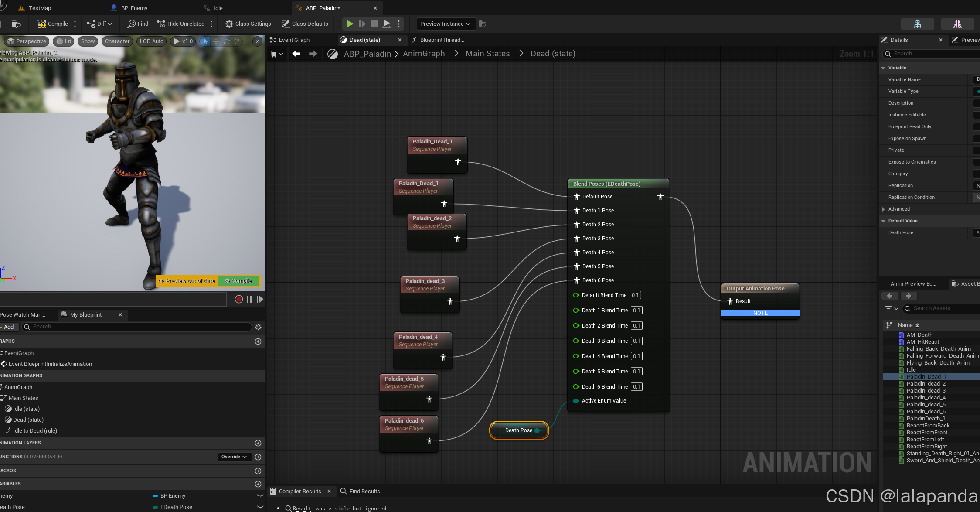This screenshot has height=512, width=980.
Task: Toggle the Character viewport options
Action: coord(117,41)
